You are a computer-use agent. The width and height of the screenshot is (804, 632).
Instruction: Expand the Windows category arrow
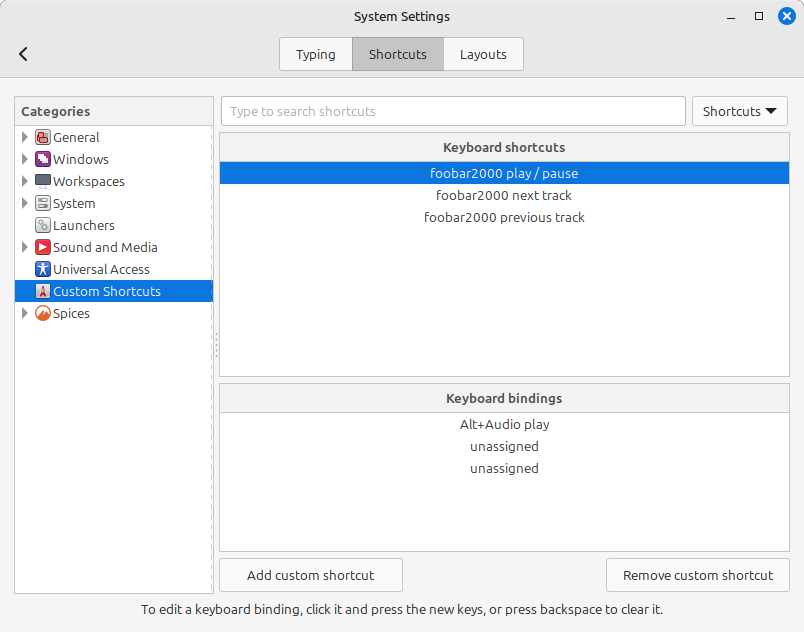point(24,159)
